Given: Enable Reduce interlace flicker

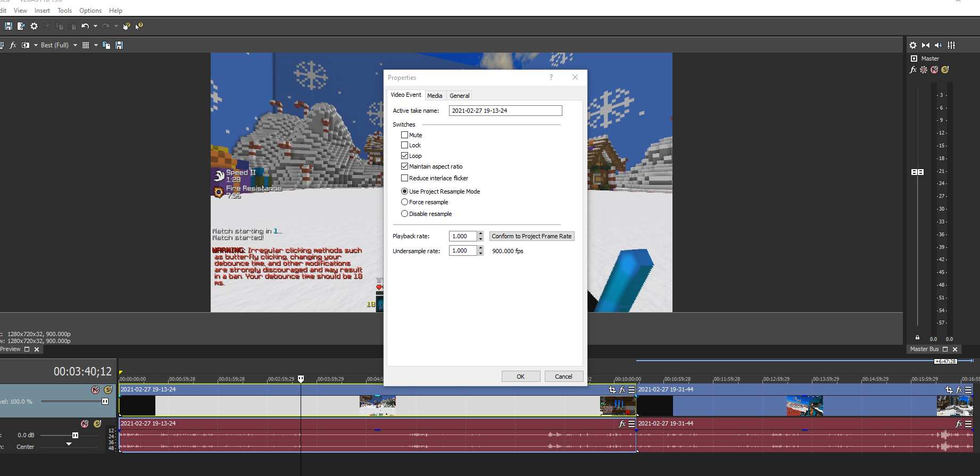Looking at the screenshot, I should click(x=405, y=178).
